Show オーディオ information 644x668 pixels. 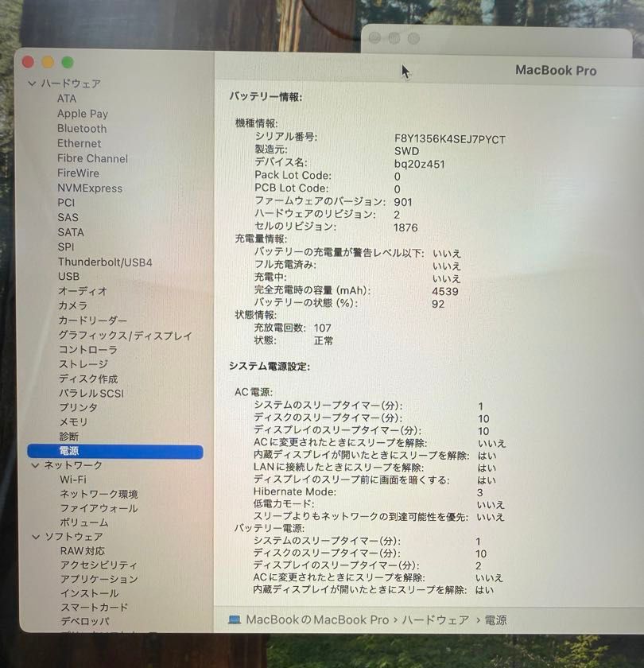pyautogui.click(x=83, y=291)
